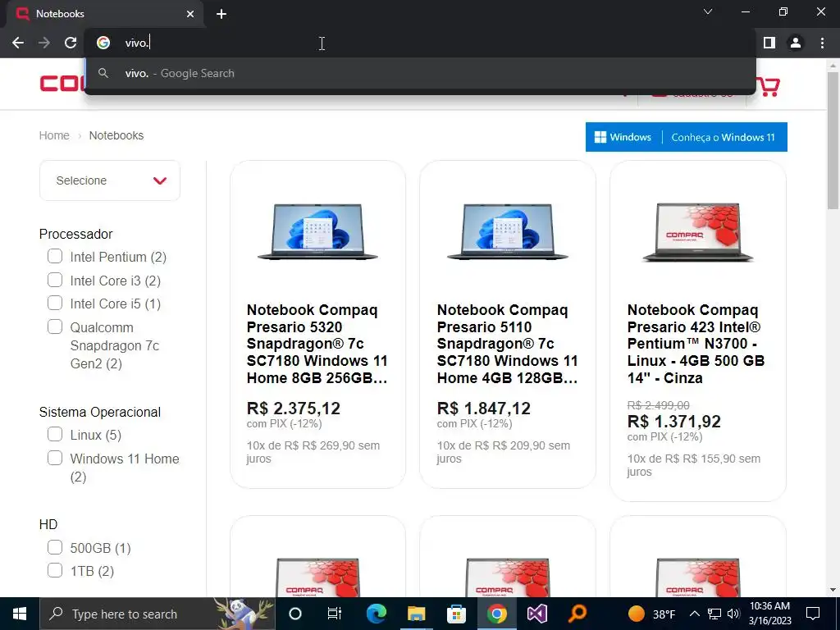The image size is (840, 630).
Task: Click the Presario 5320 laptop image
Action: tap(317, 231)
